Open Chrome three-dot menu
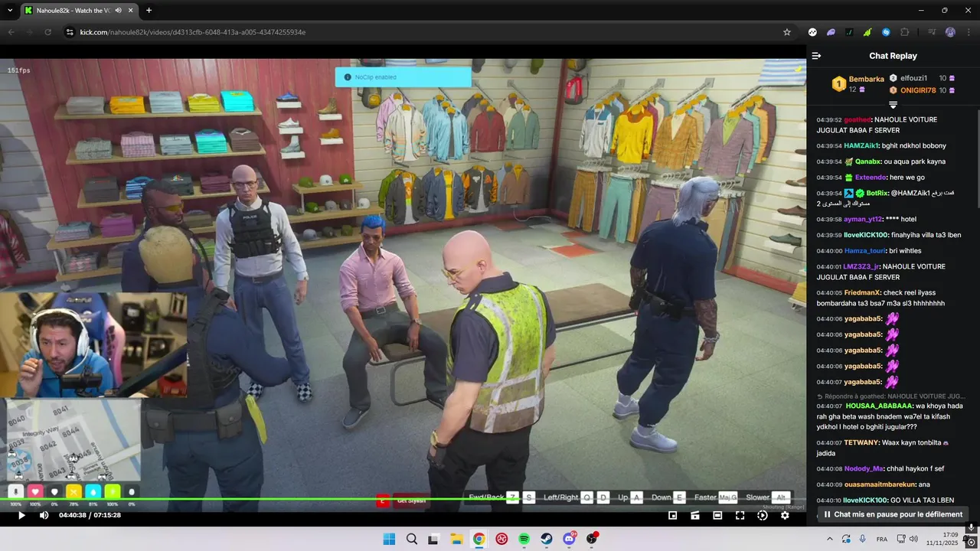Viewport: 980px width, 551px height. pyautogui.click(x=969, y=32)
